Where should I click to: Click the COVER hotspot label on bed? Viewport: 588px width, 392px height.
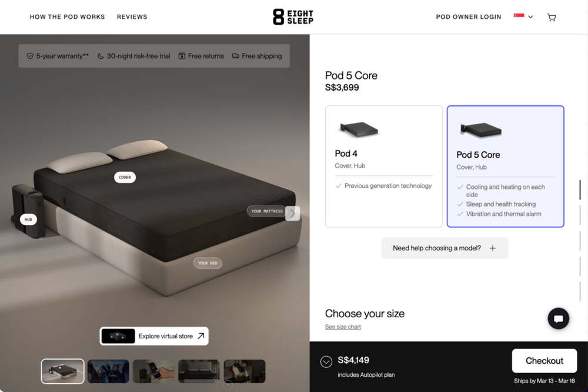pyautogui.click(x=125, y=177)
